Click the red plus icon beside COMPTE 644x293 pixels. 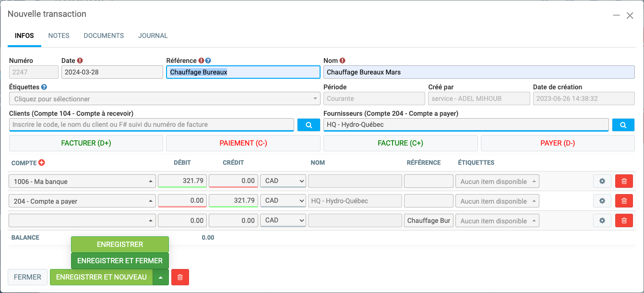click(x=42, y=163)
